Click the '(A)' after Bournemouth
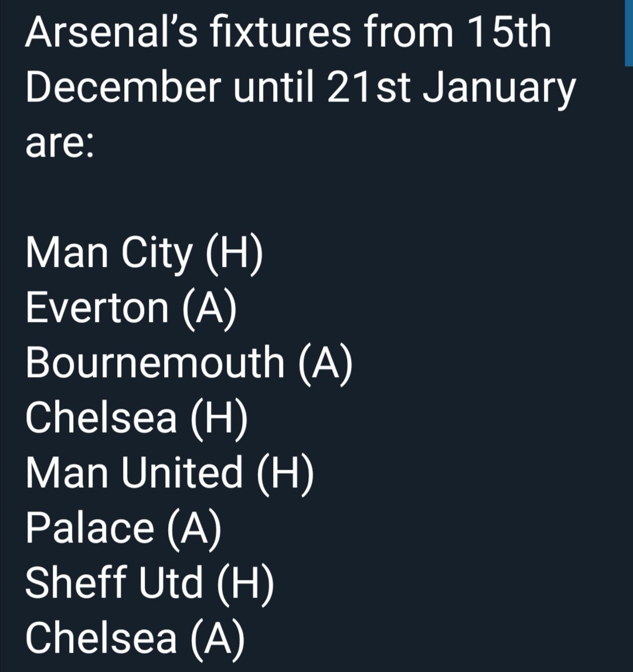The width and height of the screenshot is (633, 672). click(x=325, y=364)
